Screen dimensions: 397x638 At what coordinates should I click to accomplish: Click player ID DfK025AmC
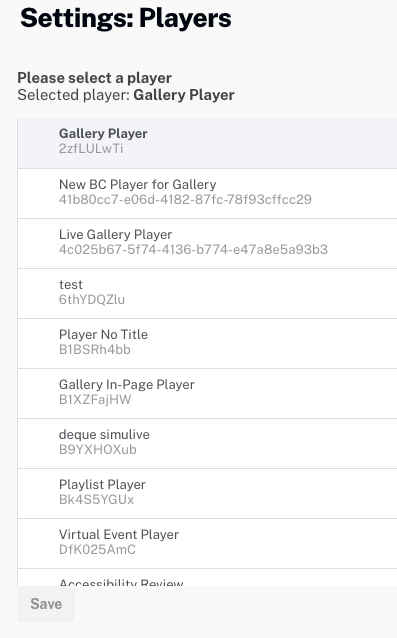tap(97, 550)
